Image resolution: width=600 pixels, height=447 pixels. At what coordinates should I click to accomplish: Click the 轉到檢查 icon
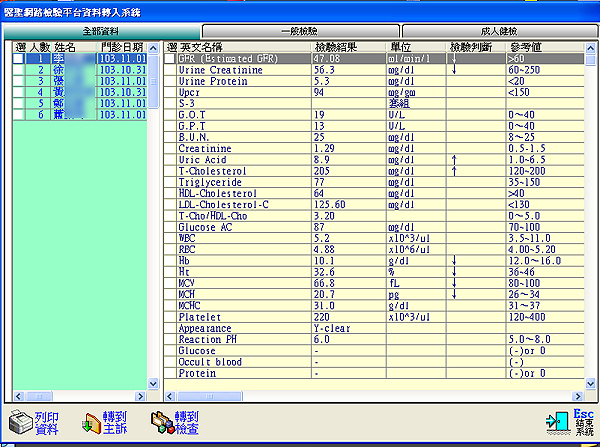(x=162, y=422)
